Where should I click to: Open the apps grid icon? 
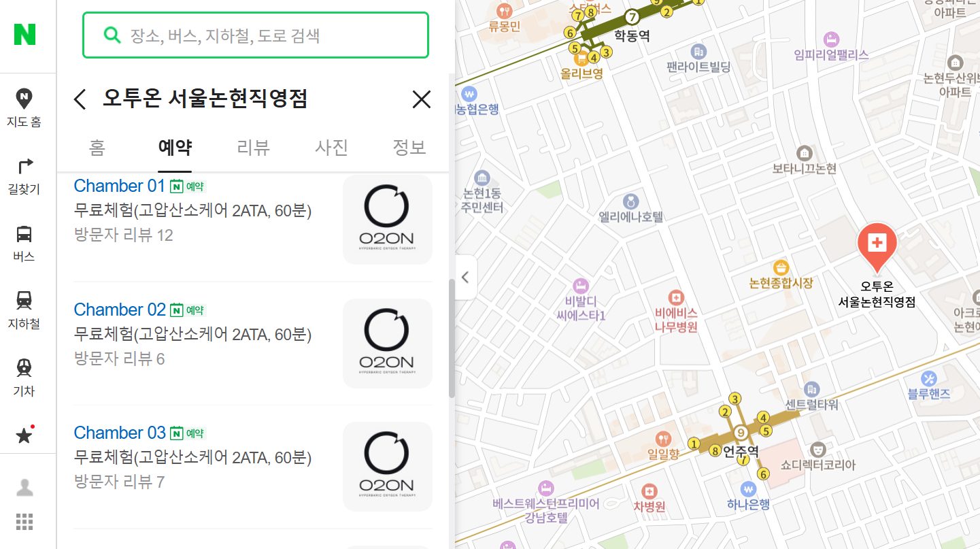click(24, 522)
